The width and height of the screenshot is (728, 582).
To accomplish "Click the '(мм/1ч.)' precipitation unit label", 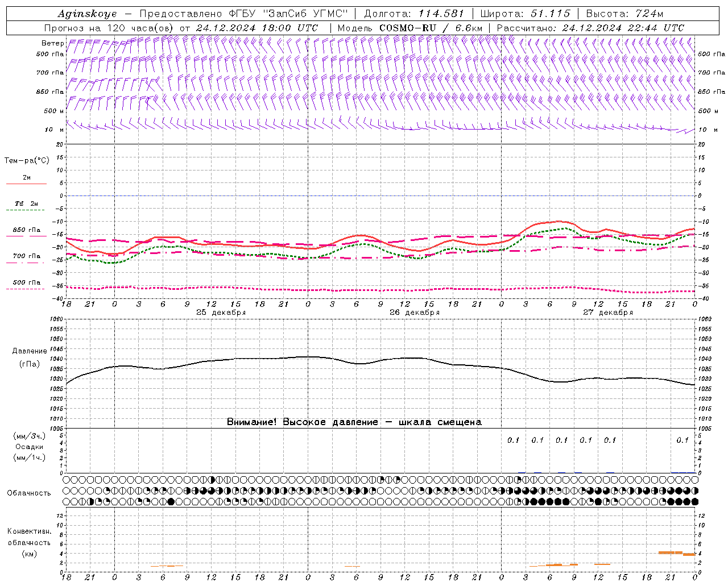I will click(x=29, y=458).
